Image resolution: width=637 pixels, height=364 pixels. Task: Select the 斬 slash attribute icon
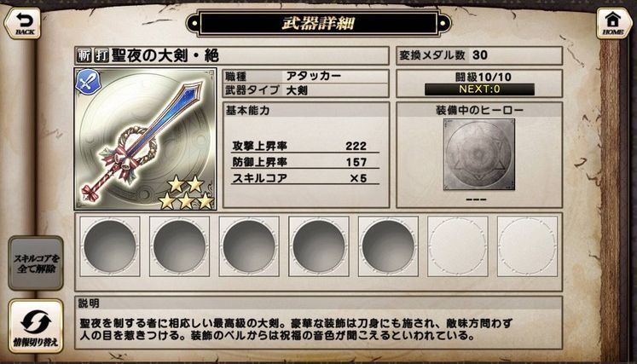[84, 55]
